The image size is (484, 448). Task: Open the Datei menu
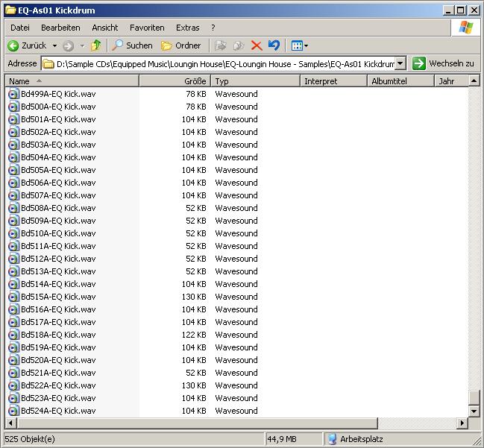click(20, 28)
